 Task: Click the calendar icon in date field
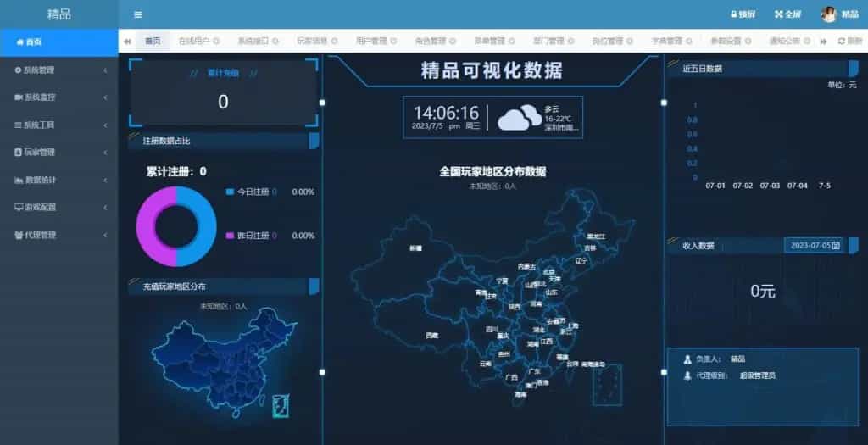coord(836,246)
